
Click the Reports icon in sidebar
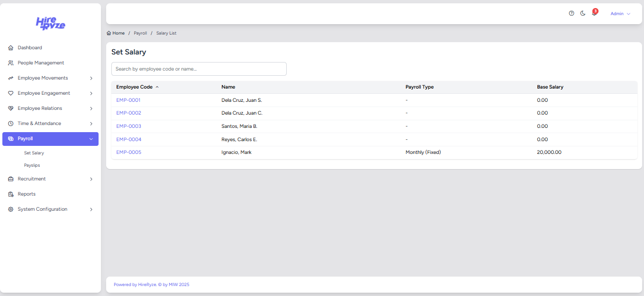(x=11, y=194)
